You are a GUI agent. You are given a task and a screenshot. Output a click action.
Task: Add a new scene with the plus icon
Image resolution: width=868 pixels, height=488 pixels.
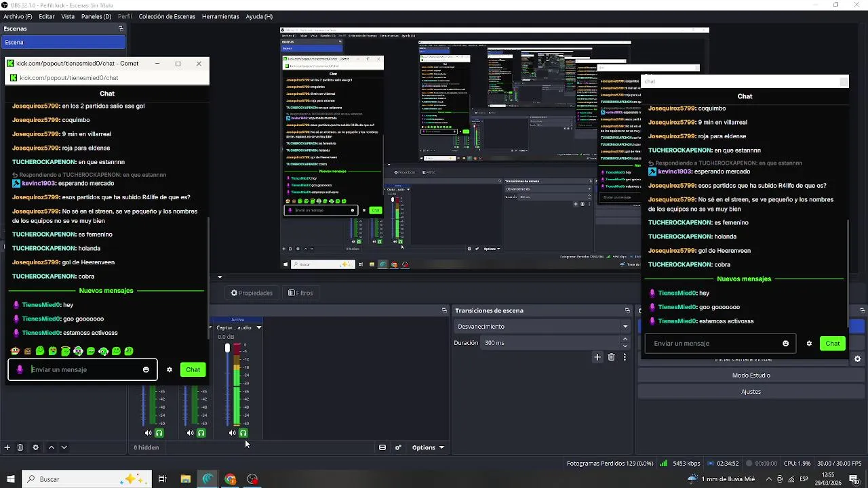click(7, 447)
